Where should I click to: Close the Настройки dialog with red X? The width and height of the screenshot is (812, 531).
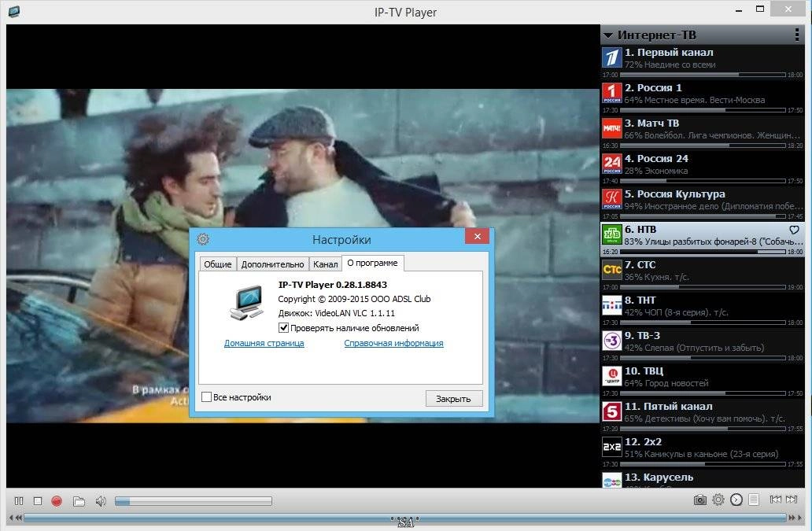tap(478, 237)
